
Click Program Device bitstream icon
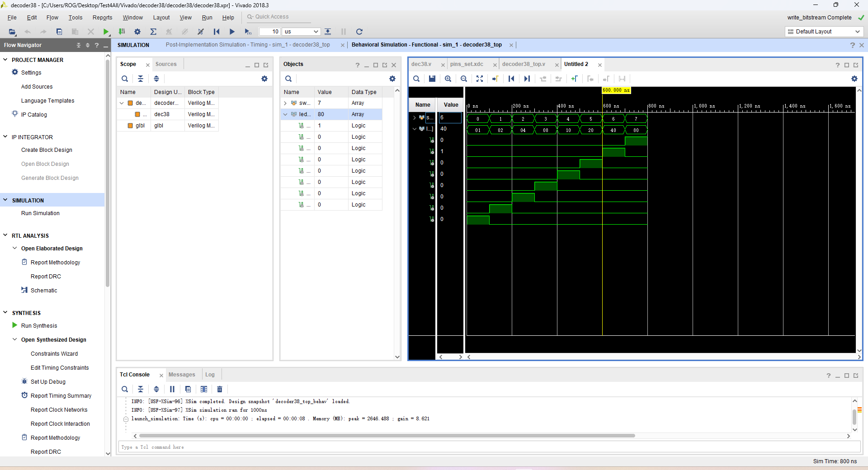[x=122, y=32]
